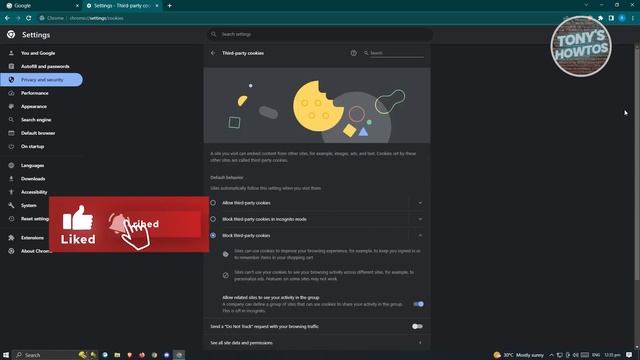Switch to the Google tab
640x360 pixels.
42,6
